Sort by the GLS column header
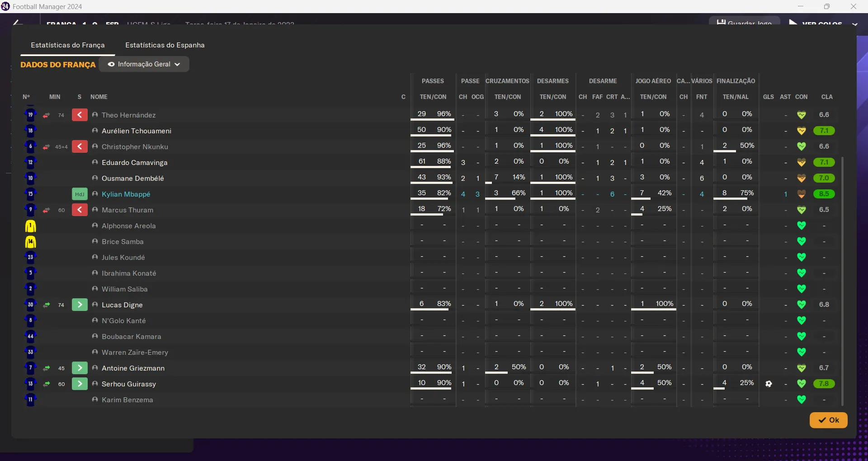The height and width of the screenshot is (461, 868). pos(769,97)
